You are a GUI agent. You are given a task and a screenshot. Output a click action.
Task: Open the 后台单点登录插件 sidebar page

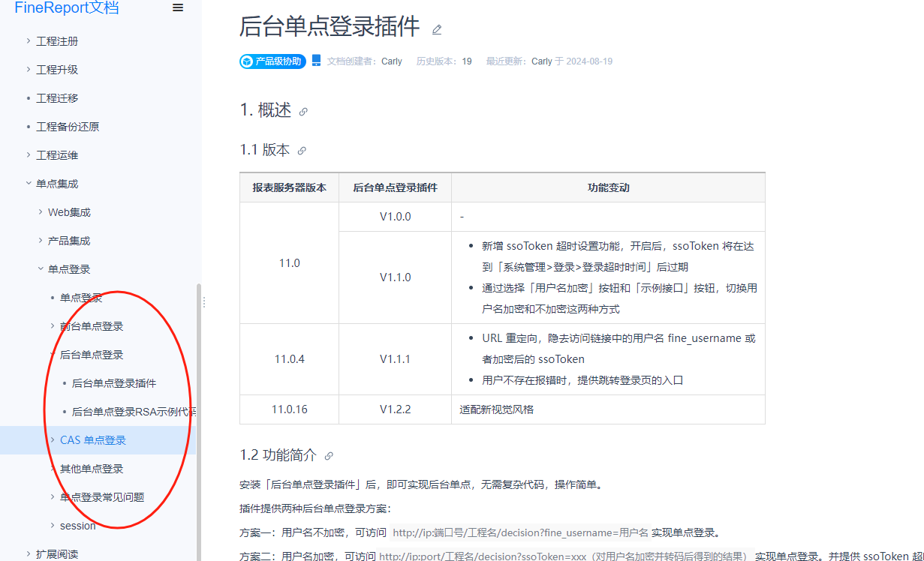tap(114, 383)
